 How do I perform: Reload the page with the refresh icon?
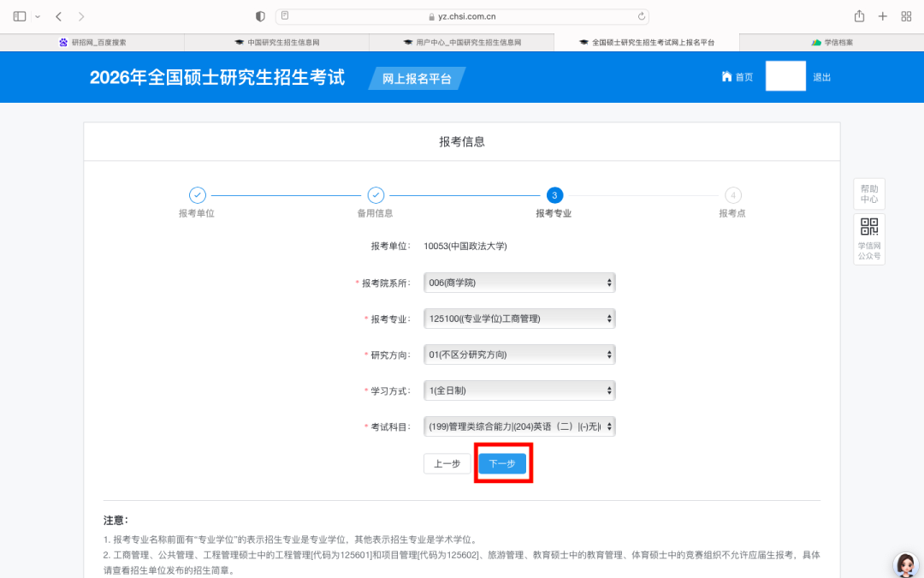pyautogui.click(x=641, y=16)
